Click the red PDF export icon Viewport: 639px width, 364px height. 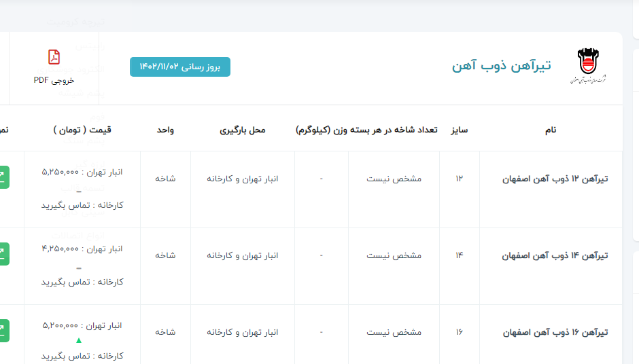(54, 57)
